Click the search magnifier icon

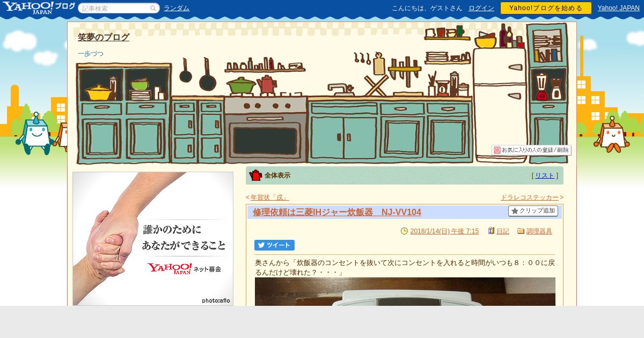click(153, 8)
